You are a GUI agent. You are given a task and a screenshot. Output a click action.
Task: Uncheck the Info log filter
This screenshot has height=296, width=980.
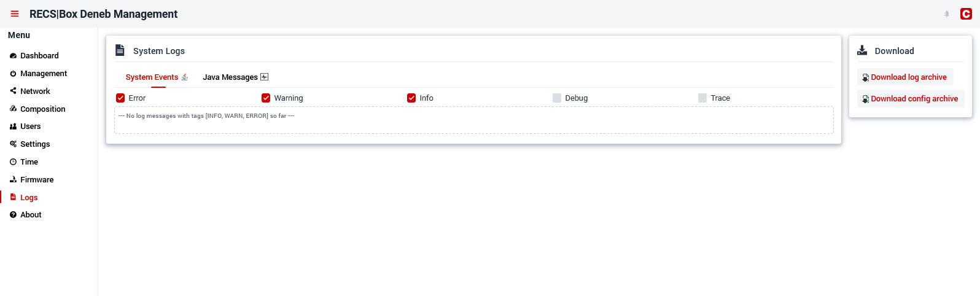pyautogui.click(x=411, y=98)
